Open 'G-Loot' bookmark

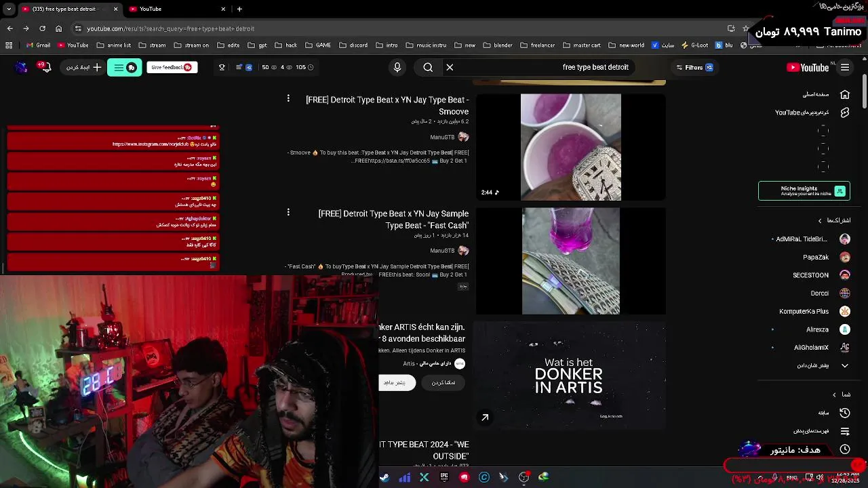pyautogui.click(x=694, y=45)
